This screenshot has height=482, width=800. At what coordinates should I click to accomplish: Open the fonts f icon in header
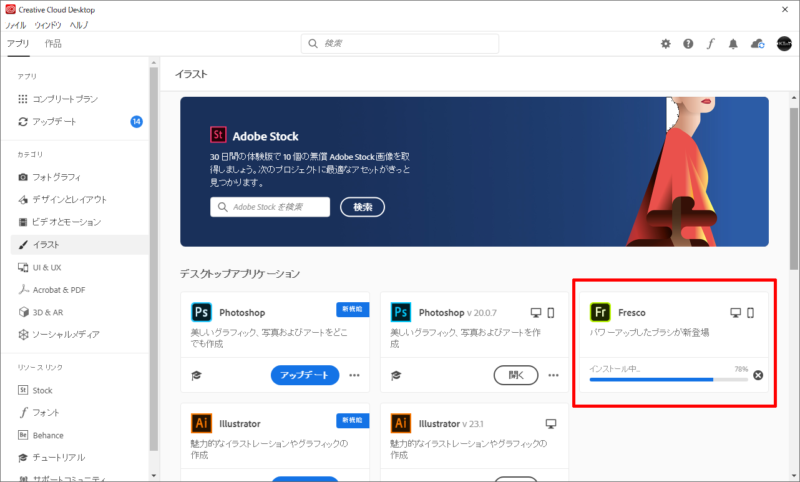[x=710, y=44]
